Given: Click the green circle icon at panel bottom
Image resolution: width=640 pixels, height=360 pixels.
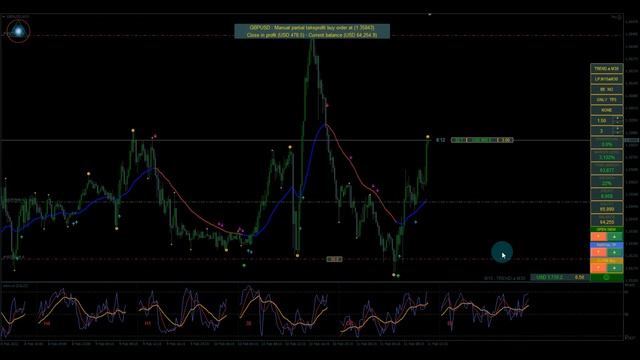Looking at the screenshot, I should 607,278.
